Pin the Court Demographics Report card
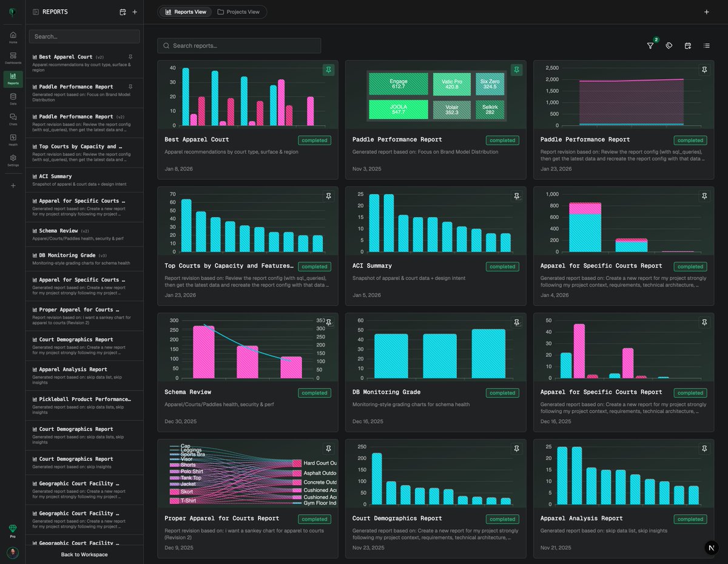Image resolution: width=728 pixels, height=564 pixels. click(516, 449)
